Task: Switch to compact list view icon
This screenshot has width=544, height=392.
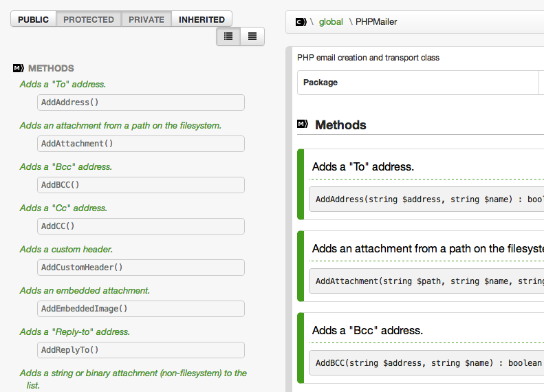Action: click(252, 36)
